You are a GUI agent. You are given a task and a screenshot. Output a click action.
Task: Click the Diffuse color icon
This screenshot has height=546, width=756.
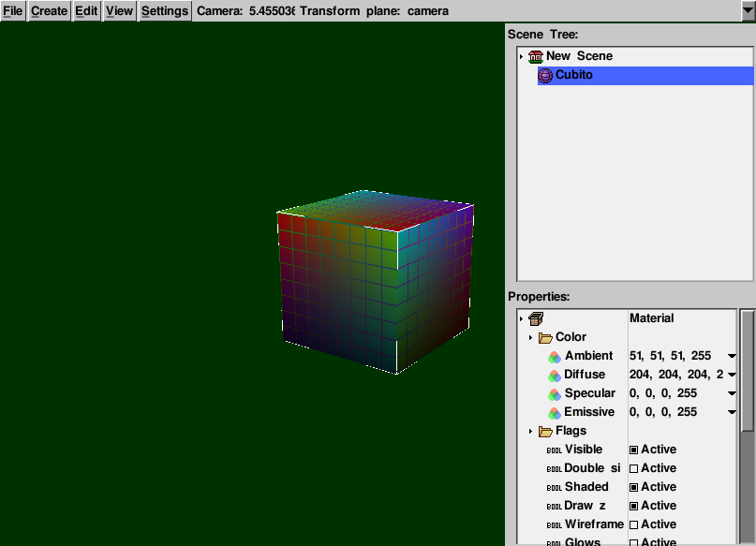[x=555, y=375]
